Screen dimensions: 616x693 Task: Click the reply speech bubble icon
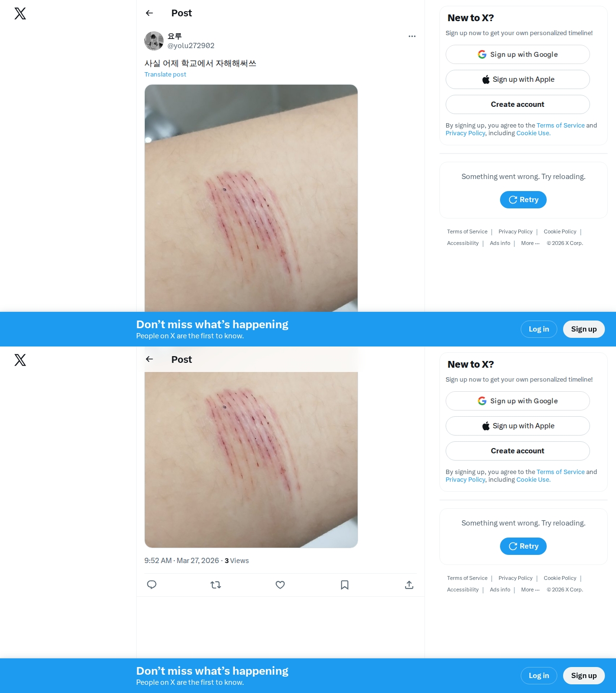152,585
